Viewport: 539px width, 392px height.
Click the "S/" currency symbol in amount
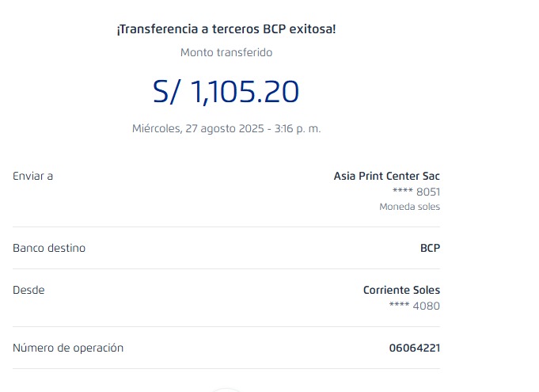169,93
